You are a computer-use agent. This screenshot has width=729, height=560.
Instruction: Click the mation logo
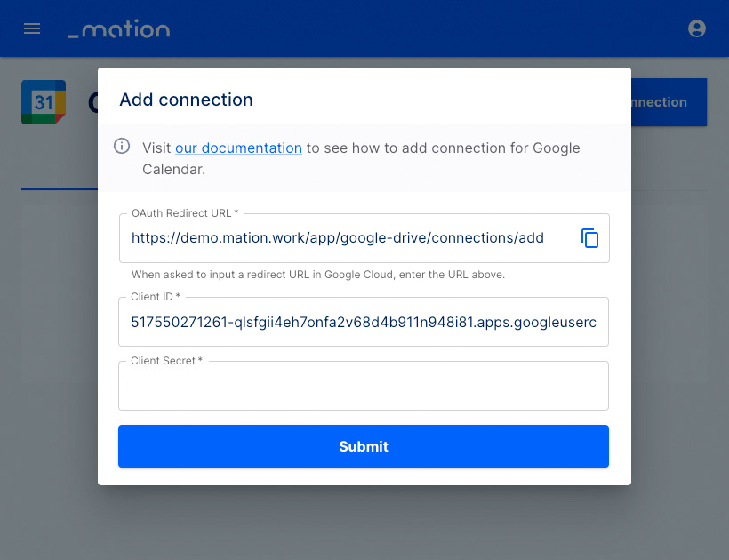[119, 28]
